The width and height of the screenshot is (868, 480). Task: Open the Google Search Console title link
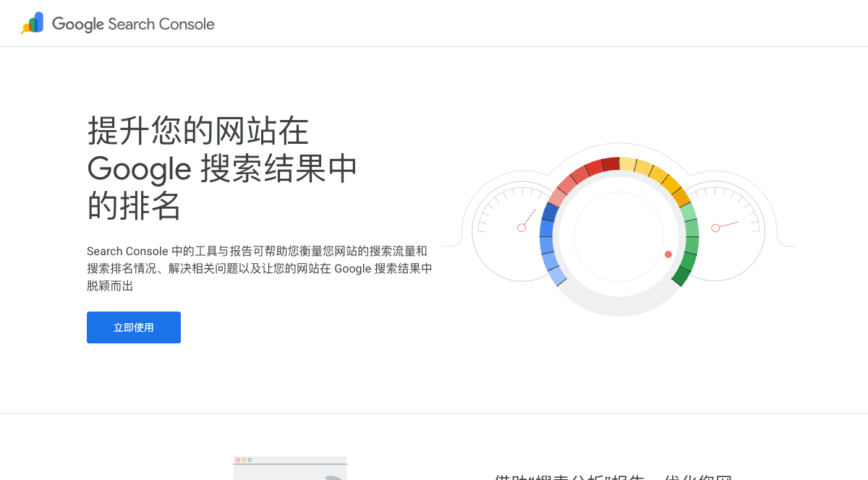[x=133, y=24]
